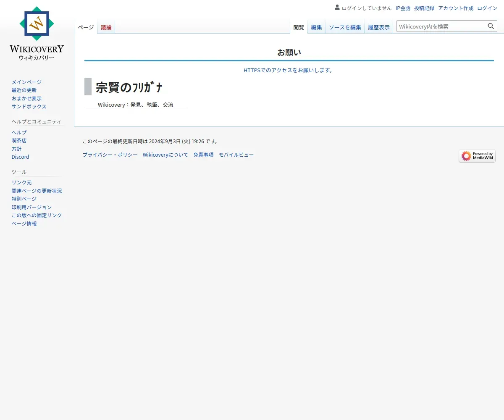The height and width of the screenshot is (420, 504).
Task: Open 最近の更新 in sidebar
Action: tap(24, 90)
